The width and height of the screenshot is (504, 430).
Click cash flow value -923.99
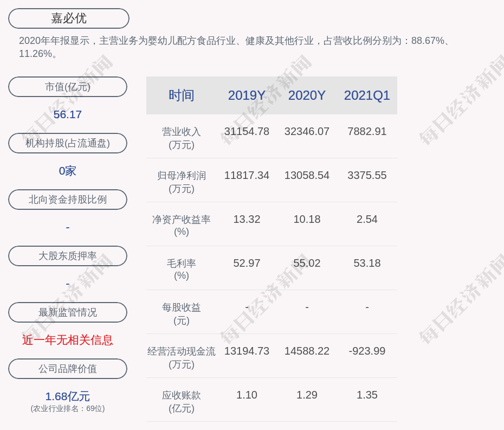pyautogui.click(x=367, y=351)
